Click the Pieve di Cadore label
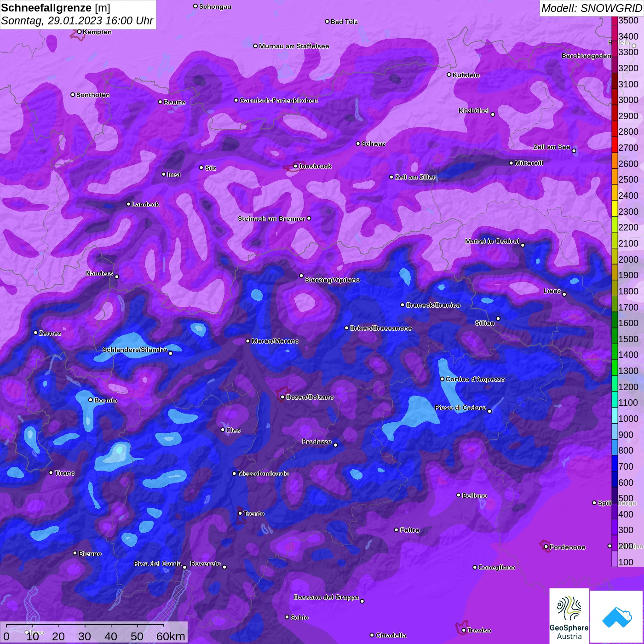 (x=460, y=408)
